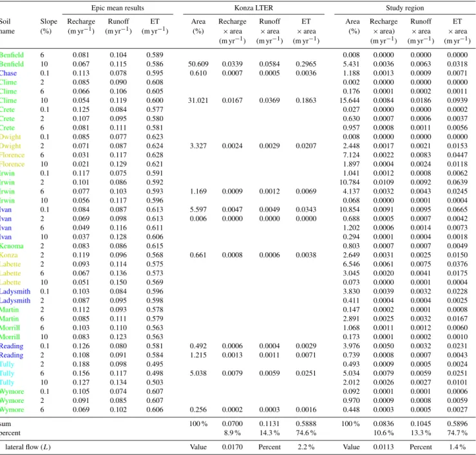Click the Crete recharge value 0.125
This screenshot has width=476, height=455.
[81, 109]
